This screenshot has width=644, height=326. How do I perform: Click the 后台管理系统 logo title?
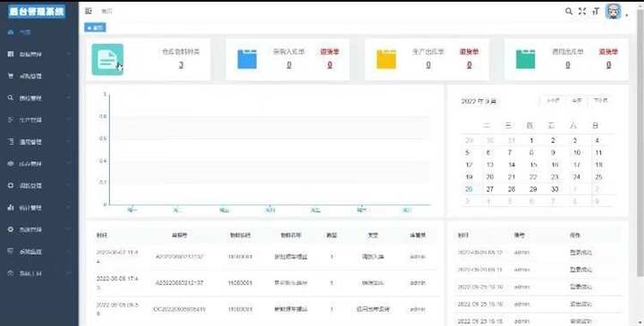tap(37, 12)
